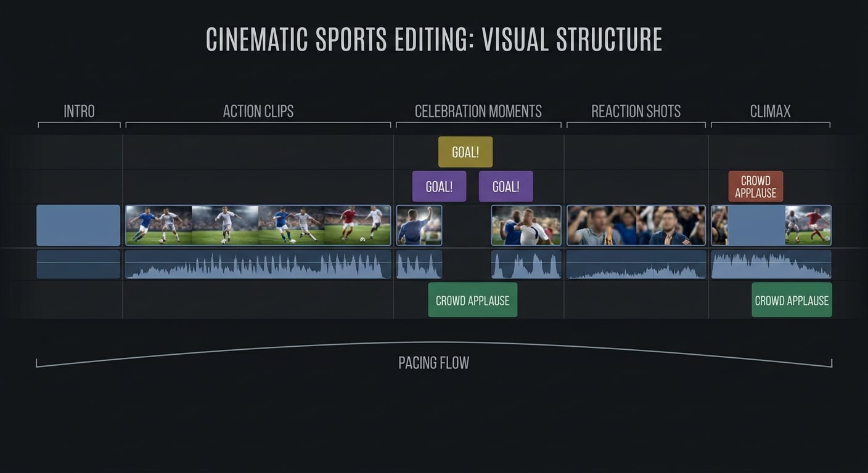Select the yellow GOAL! title clip
The image size is (868, 473).
[x=465, y=152]
